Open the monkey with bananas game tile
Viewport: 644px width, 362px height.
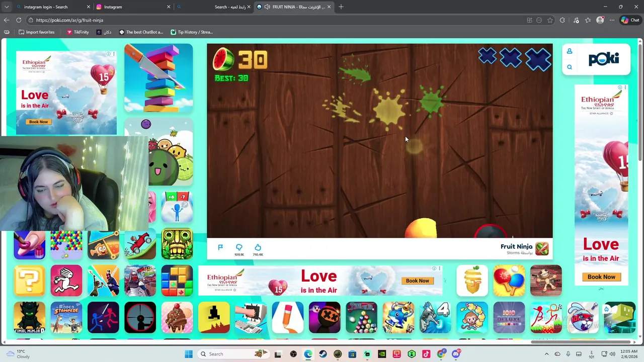point(472,317)
